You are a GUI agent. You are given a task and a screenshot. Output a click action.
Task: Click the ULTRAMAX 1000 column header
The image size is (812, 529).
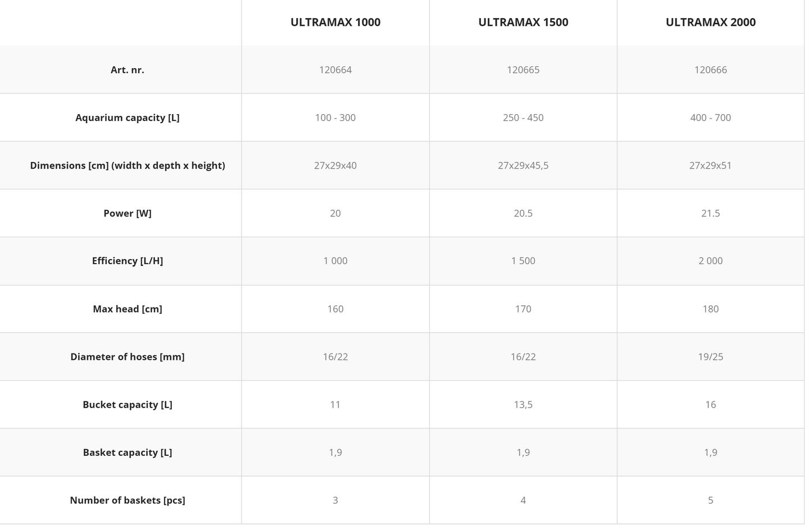click(335, 22)
